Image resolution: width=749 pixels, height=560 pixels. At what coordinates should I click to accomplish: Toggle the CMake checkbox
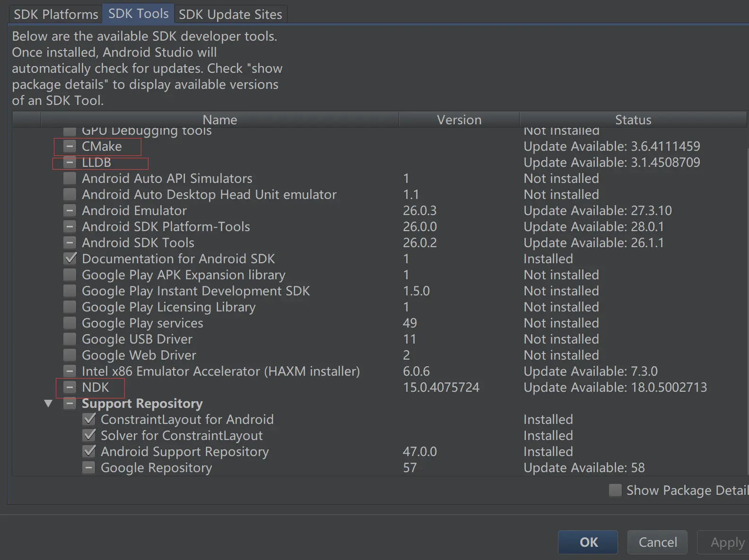[70, 146]
